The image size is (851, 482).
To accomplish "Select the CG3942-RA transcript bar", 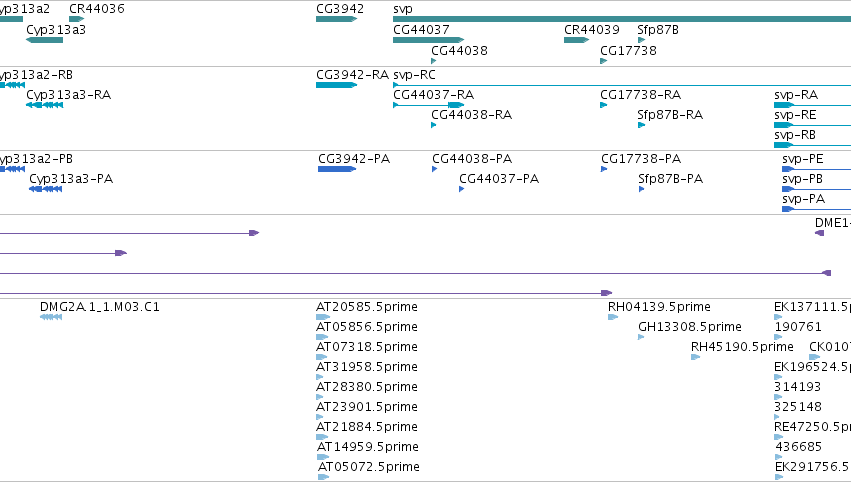I will tap(336, 85).
